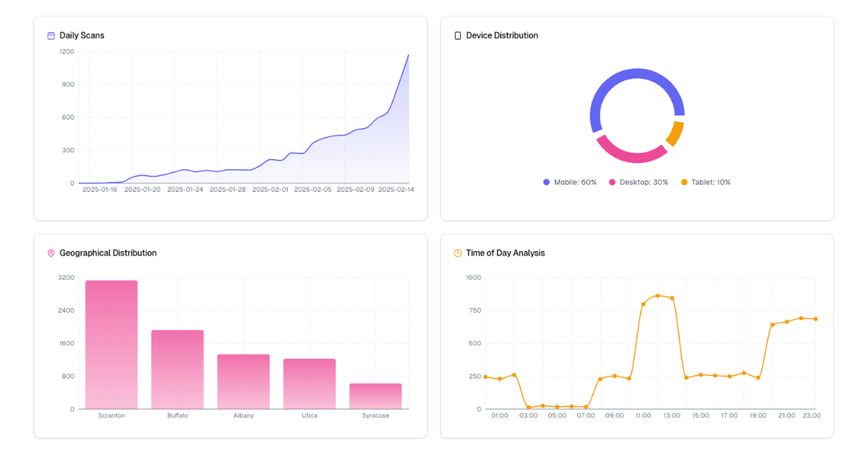Click the 2025-02-01 date label
This screenshot has height=456, width=868.
[271, 190]
